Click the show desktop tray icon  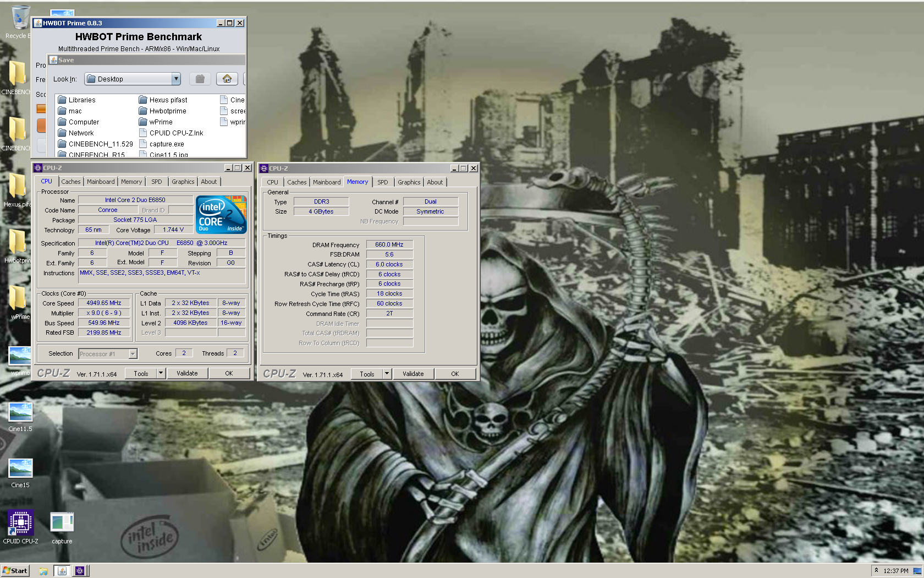[x=917, y=571]
